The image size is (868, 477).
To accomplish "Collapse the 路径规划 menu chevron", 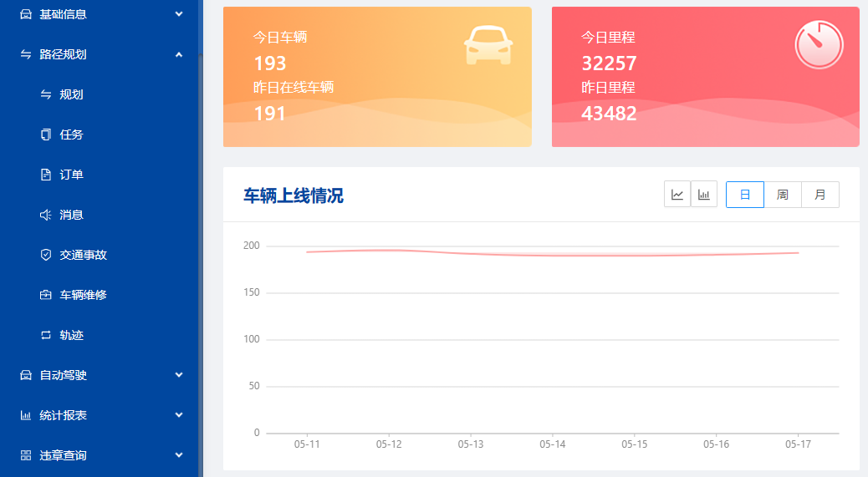I will [179, 54].
